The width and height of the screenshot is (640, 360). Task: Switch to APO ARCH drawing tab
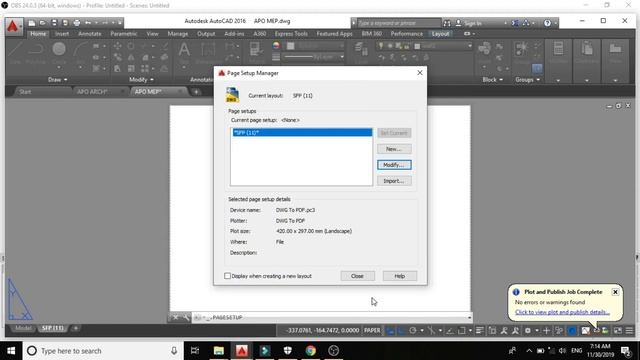(x=92, y=91)
